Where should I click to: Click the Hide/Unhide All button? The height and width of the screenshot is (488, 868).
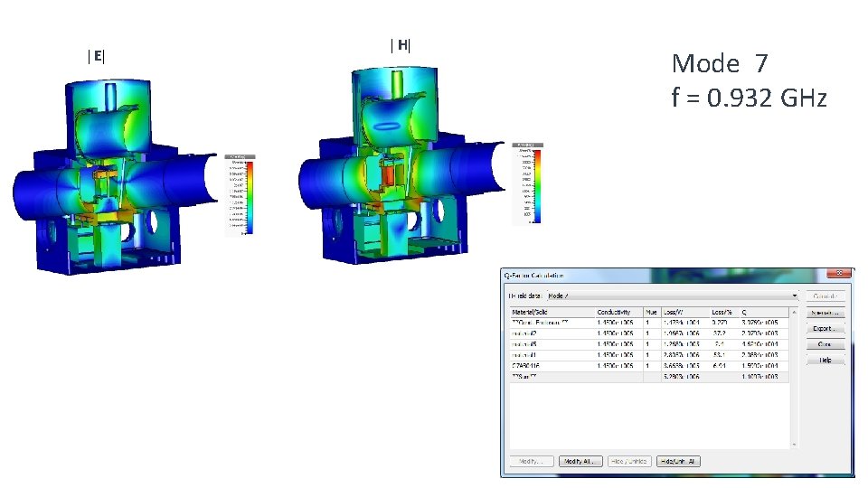click(x=678, y=462)
